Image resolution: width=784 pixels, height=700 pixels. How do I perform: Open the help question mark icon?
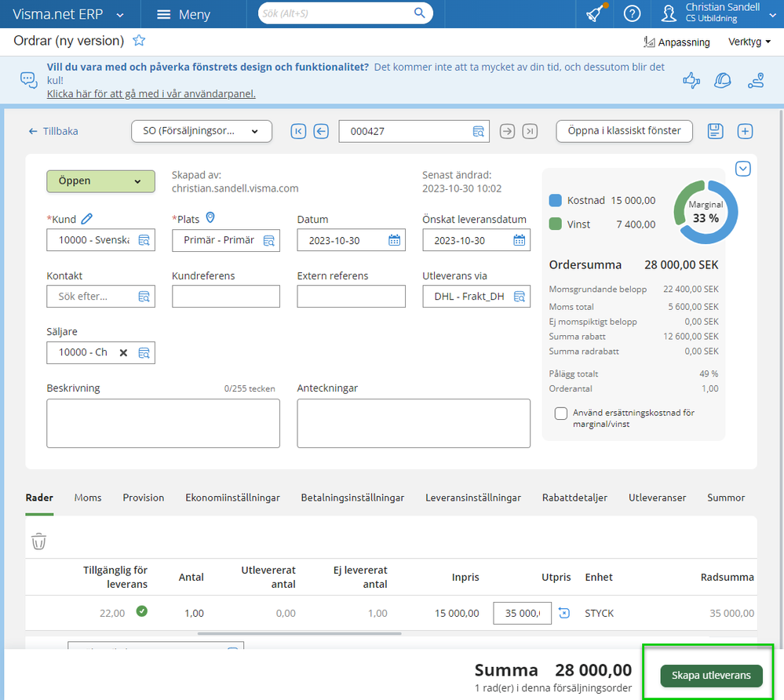[x=632, y=13]
